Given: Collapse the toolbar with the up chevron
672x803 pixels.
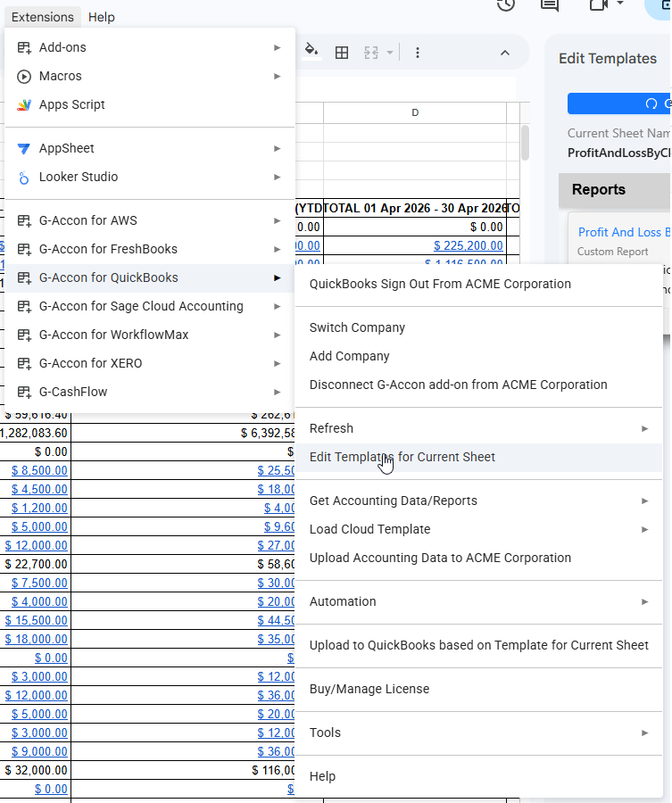Looking at the screenshot, I should pyautogui.click(x=505, y=53).
